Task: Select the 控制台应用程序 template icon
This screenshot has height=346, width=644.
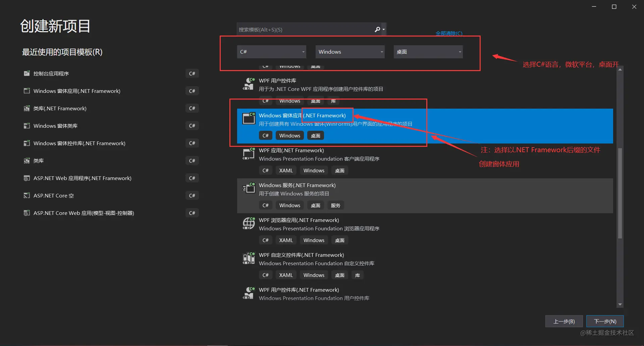Action: [27, 73]
